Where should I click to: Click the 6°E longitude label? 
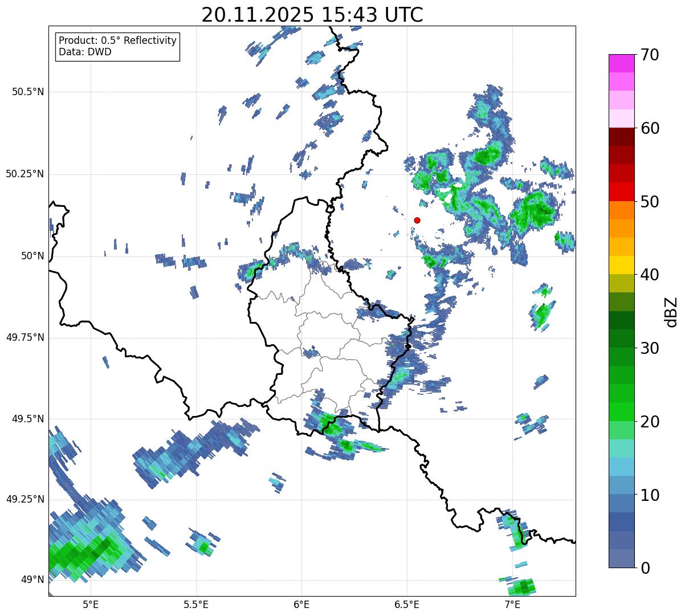click(x=301, y=604)
